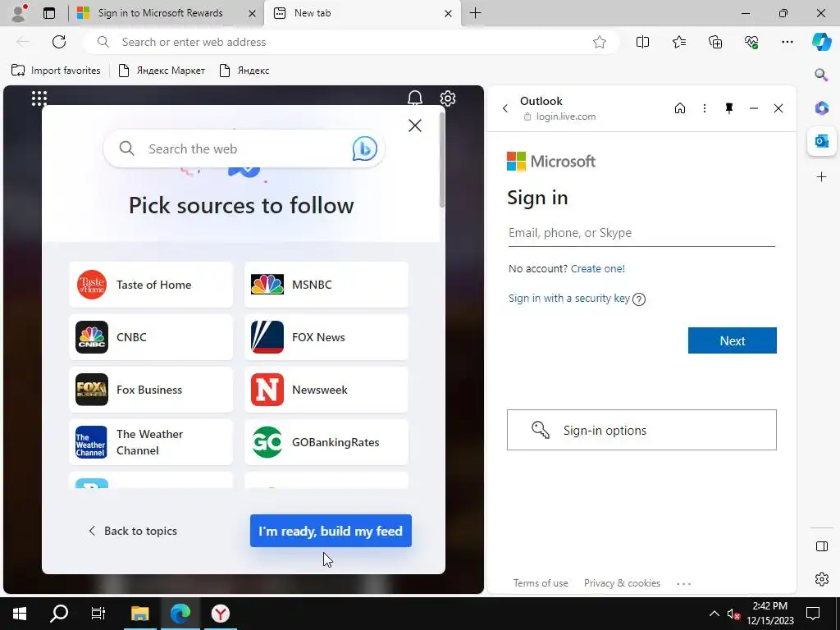Close the Pick sources dialog
Image resolution: width=840 pixels, height=630 pixels.
pyautogui.click(x=414, y=126)
